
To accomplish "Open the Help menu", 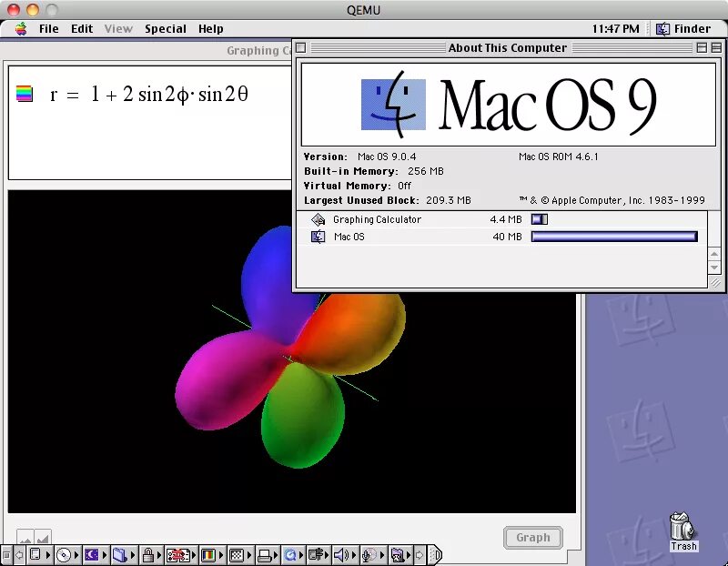I will click(x=211, y=29).
